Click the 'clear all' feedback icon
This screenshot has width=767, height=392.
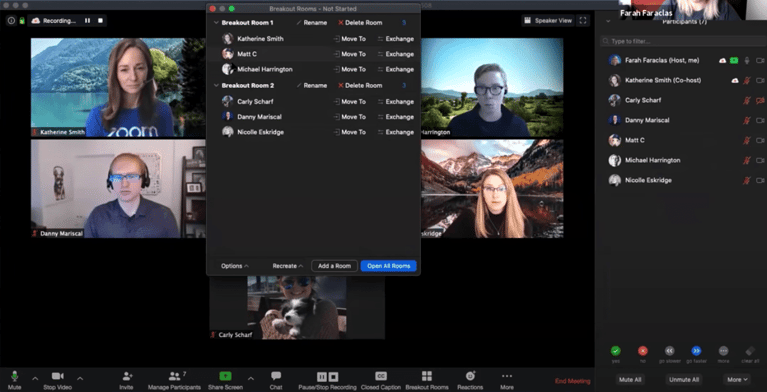point(750,350)
